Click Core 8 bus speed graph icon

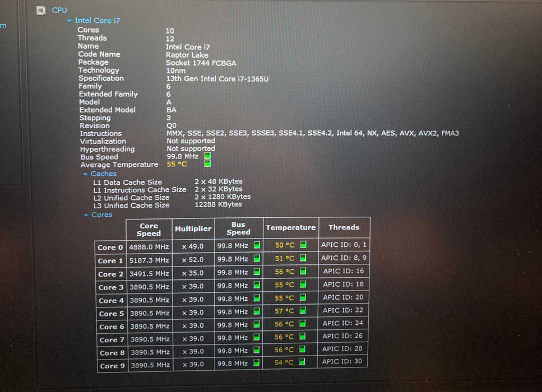tap(257, 350)
